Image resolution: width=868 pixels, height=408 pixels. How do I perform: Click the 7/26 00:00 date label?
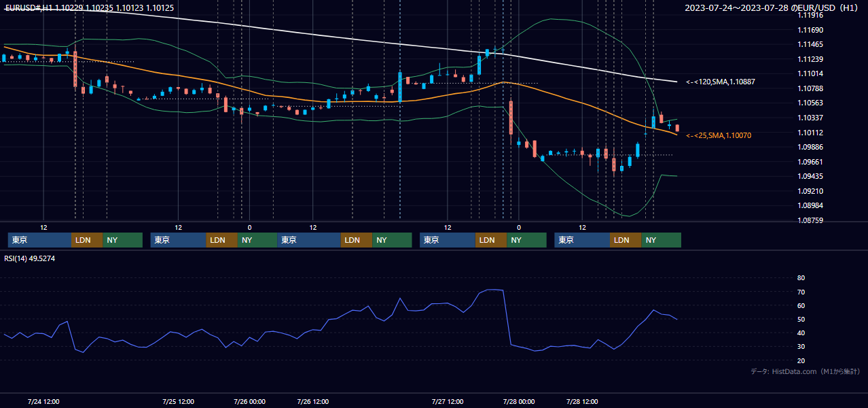point(249,401)
